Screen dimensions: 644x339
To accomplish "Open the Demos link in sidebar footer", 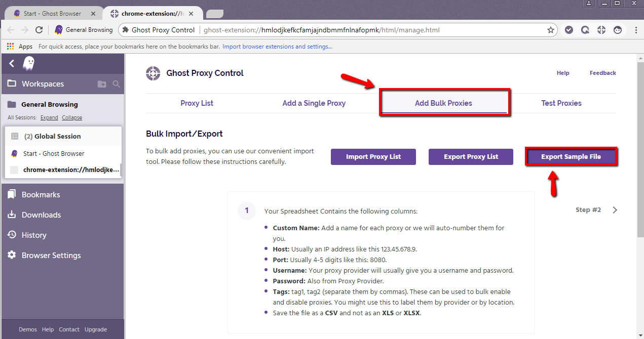I will (28, 330).
